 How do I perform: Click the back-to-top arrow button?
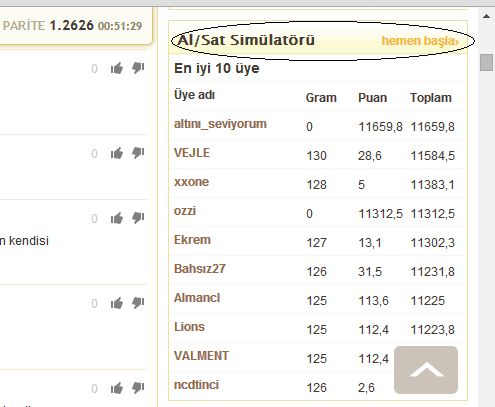426,370
